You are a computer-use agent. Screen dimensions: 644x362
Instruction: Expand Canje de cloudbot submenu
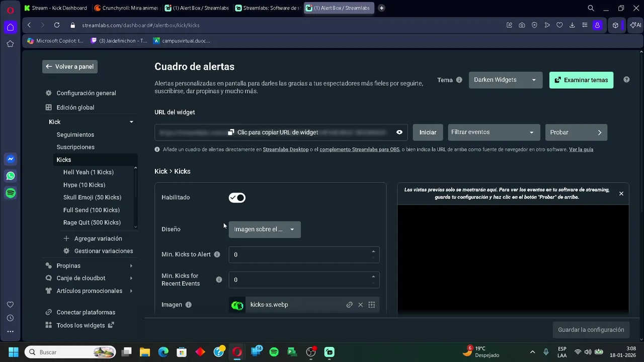click(x=131, y=278)
